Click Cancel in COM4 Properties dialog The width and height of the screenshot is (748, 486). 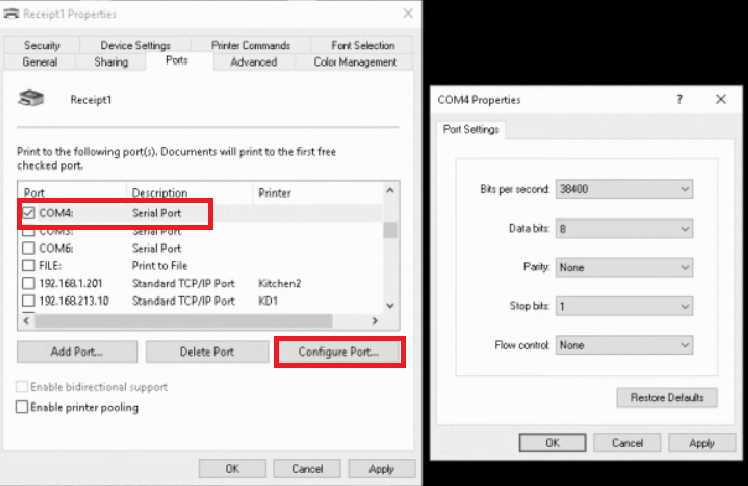tap(627, 443)
